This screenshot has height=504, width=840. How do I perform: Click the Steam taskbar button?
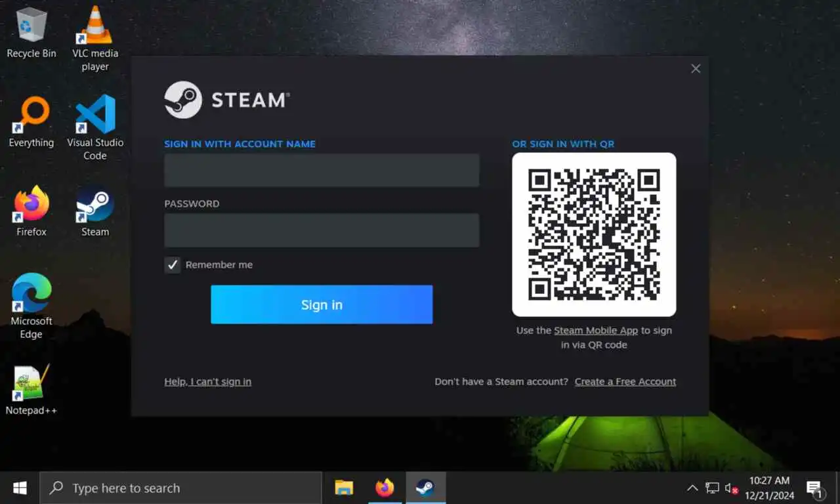pyautogui.click(x=425, y=488)
